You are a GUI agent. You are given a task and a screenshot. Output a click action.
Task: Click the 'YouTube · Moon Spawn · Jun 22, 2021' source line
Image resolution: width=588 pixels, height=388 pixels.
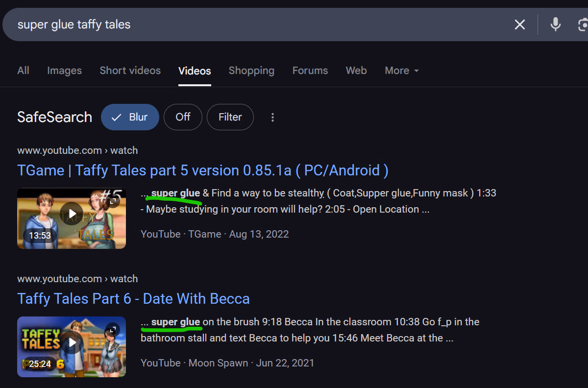click(227, 363)
